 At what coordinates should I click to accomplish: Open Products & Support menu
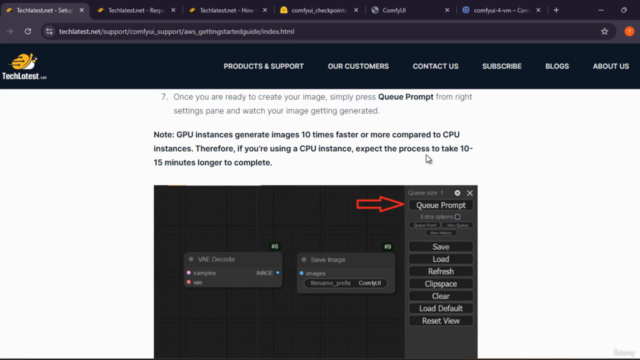263,66
